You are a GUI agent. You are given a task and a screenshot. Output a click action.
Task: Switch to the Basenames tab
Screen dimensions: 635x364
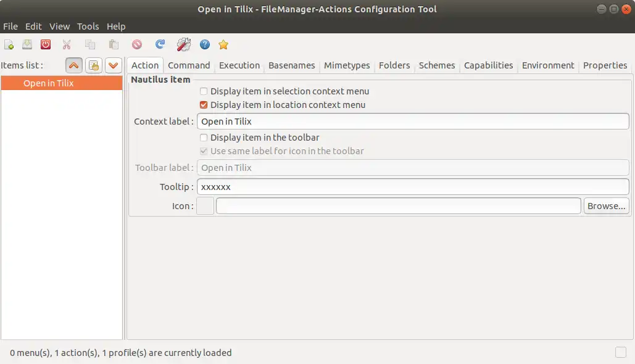[x=291, y=65]
